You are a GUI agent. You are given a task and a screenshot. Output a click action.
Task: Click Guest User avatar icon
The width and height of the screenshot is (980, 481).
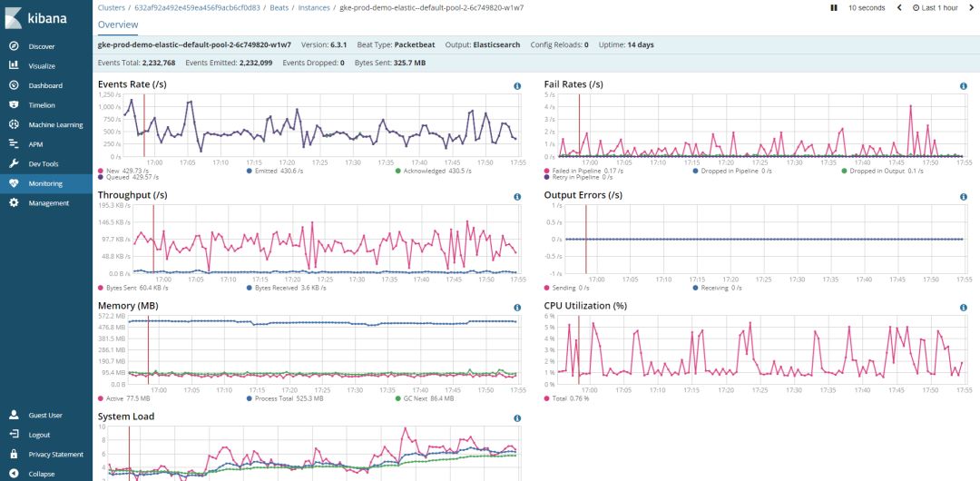coord(14,415)
